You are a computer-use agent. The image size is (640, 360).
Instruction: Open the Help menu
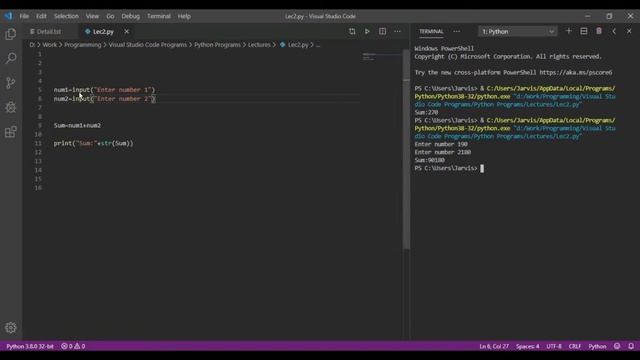point(184,16)
